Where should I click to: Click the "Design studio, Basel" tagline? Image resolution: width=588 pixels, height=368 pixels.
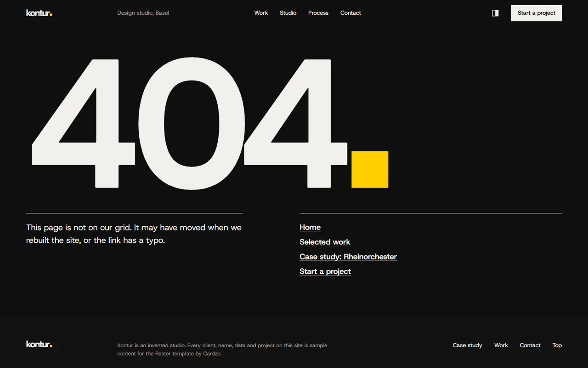143,13
